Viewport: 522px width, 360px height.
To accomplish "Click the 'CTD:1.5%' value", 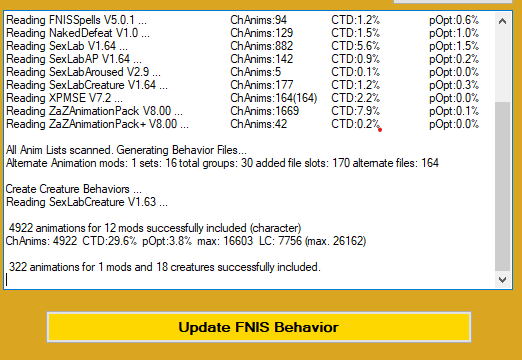I will click(x=355, y=33).
